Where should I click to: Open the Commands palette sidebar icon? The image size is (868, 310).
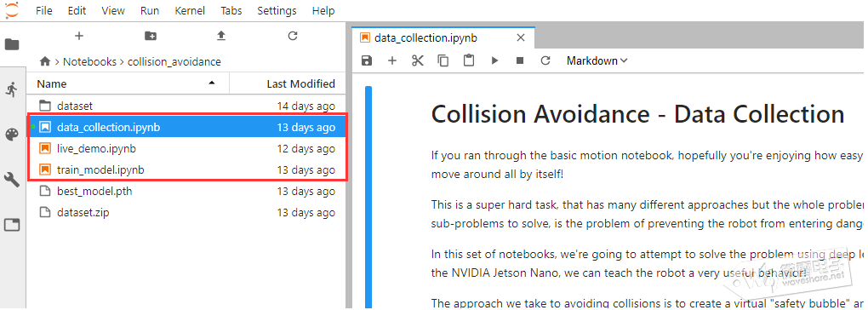click(12, 135)
